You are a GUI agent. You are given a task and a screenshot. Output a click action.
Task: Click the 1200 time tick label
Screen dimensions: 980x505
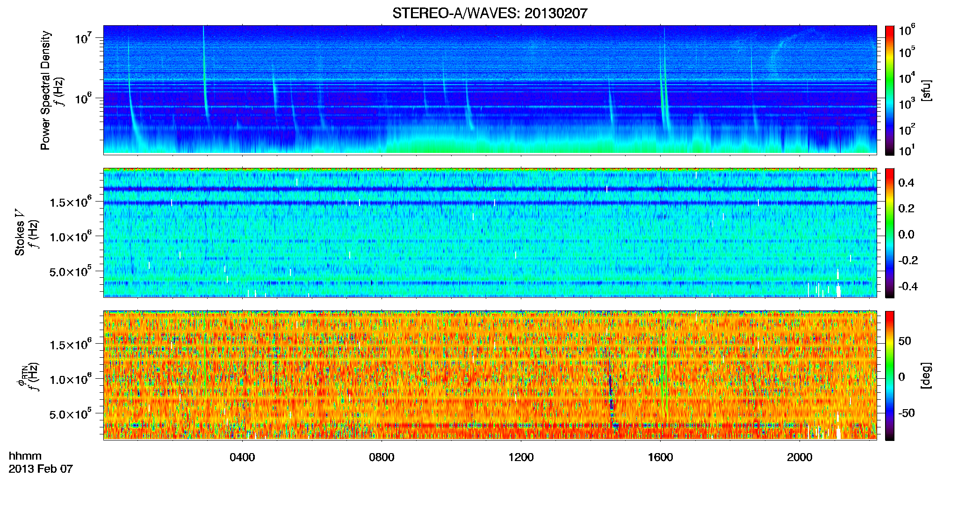(x=521, y=457)
